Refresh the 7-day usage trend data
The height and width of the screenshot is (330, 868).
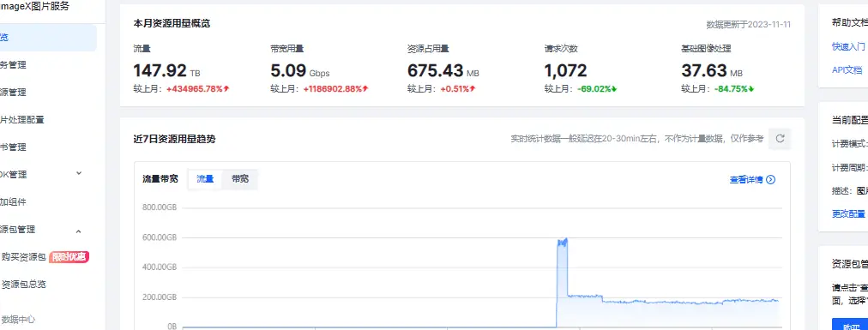pyautogui.click(x=780, y=139)
